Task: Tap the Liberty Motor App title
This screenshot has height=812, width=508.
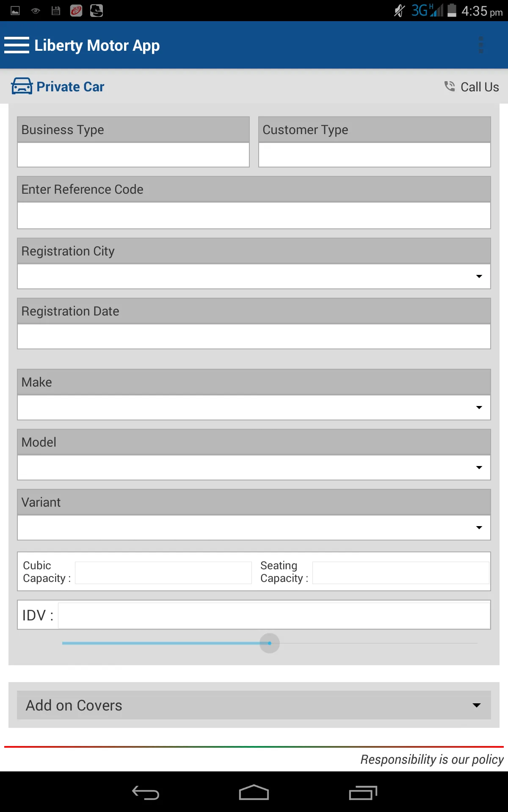Action: [97, 45]
